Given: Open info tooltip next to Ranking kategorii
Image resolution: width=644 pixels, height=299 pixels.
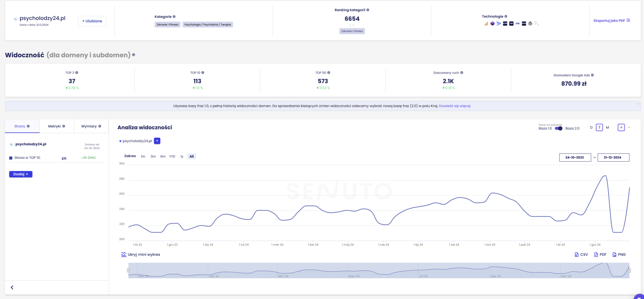Looking at the screenshot, I should pos(368,10).
